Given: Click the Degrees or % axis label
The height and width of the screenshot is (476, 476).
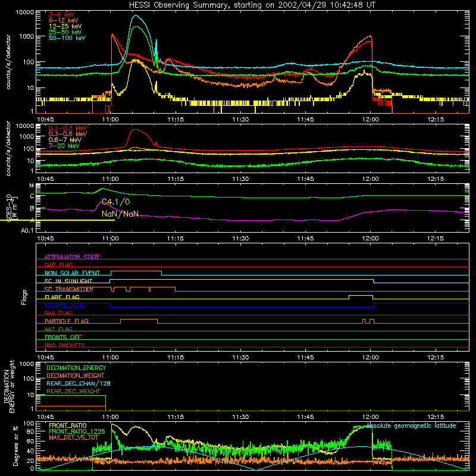Looking at the screenshot, I should click(x=15, y=446).
